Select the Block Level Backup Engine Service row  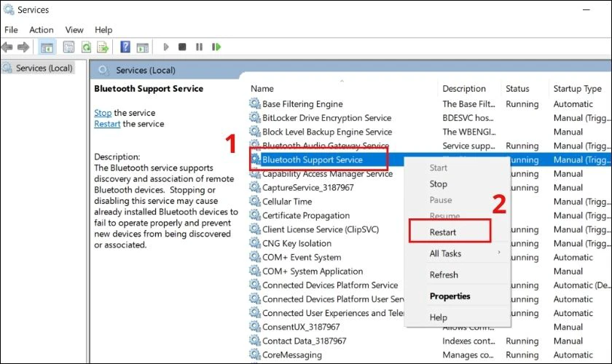[429, 132]
